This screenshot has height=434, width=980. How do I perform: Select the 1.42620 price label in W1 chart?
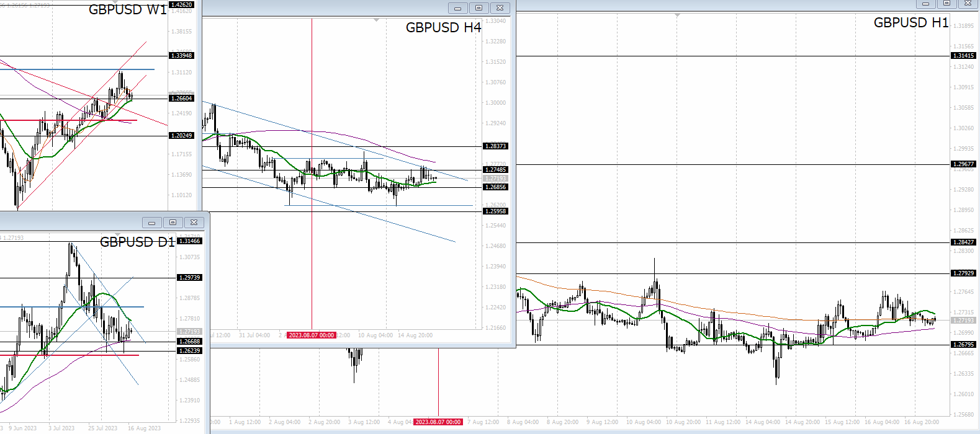coord(182,5)
